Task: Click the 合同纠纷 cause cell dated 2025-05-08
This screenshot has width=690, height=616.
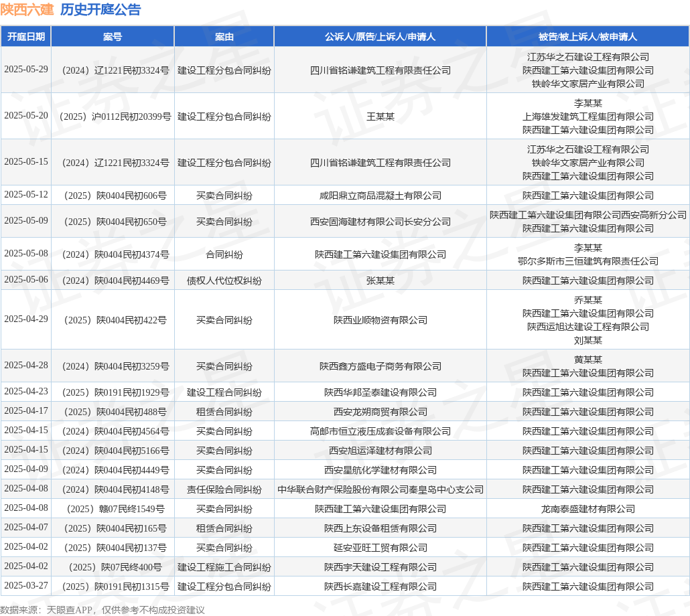Action: pos(224,254)
